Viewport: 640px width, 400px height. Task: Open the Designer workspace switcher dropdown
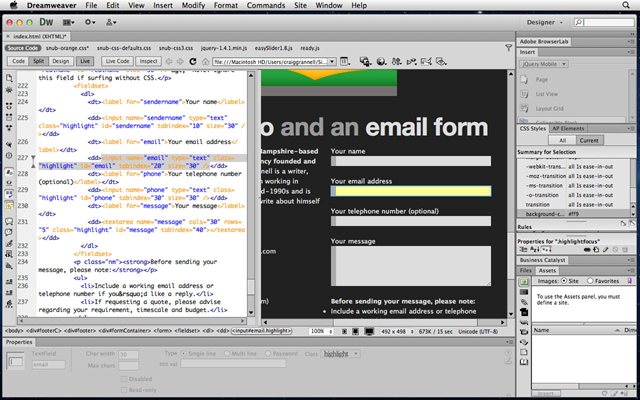[544, 22]
